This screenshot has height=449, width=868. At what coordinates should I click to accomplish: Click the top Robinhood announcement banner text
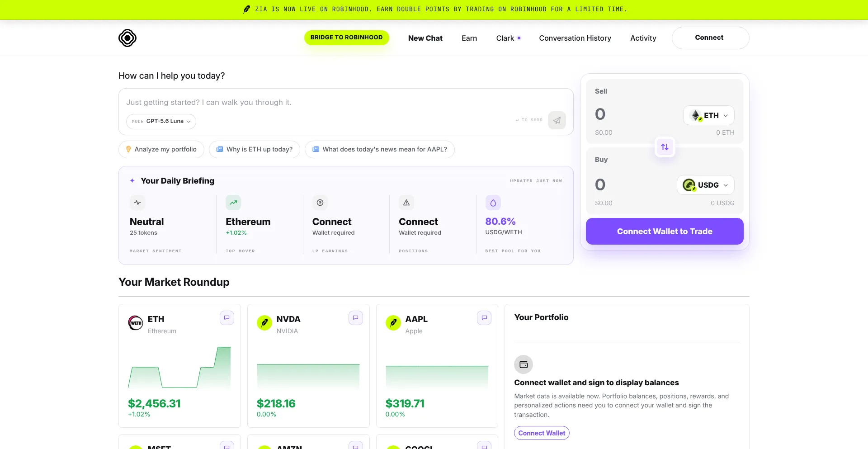click(x=441, y=9)
